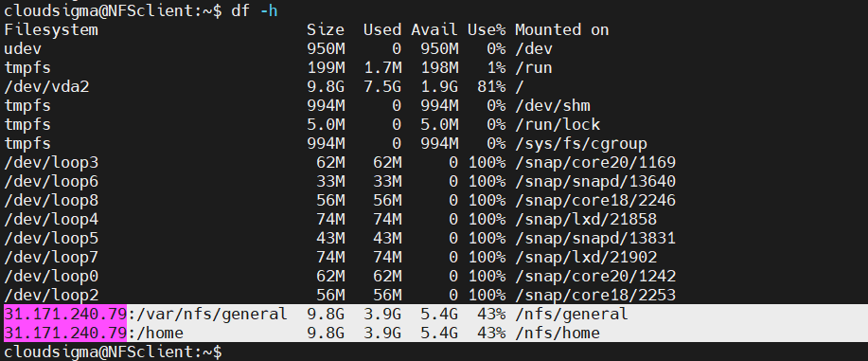This screenshot has height=361, width=868.
Task: Click the '/dev/loop8' filesystem entry
Action: click(x=51, y=200)
